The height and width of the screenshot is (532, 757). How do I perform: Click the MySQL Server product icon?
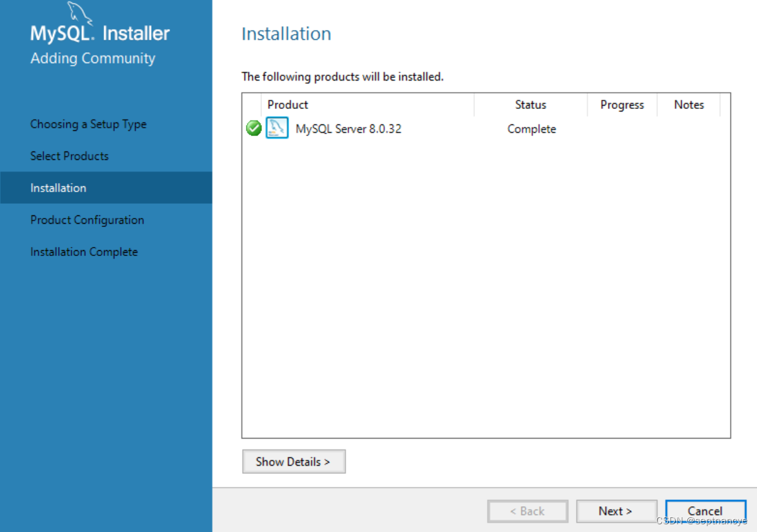(x=277, y=128)
